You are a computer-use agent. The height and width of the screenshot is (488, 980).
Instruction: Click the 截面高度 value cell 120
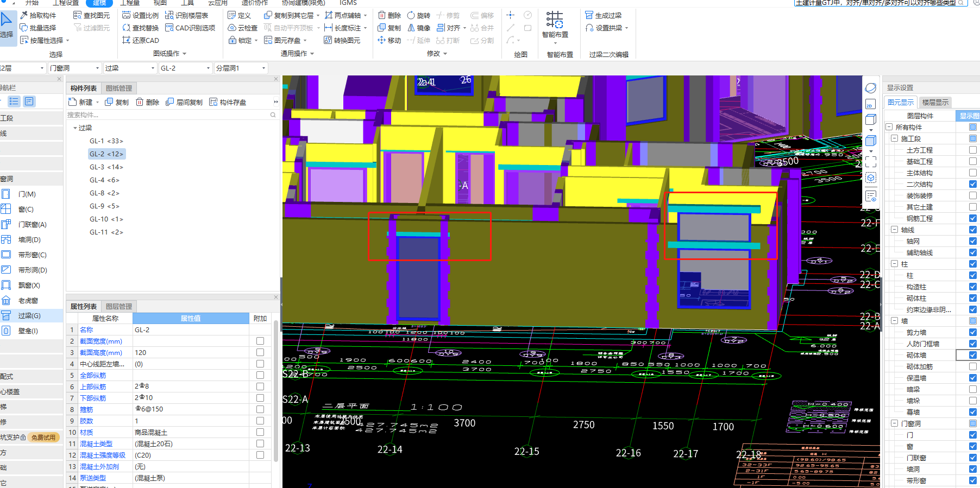click(x=191, y=352)
